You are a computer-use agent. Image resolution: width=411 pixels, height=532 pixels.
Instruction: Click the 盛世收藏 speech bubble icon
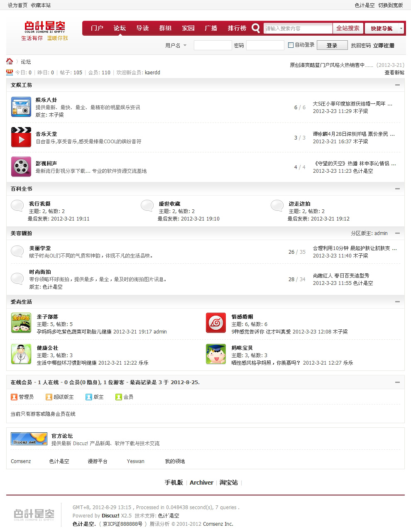coord(147,206)
